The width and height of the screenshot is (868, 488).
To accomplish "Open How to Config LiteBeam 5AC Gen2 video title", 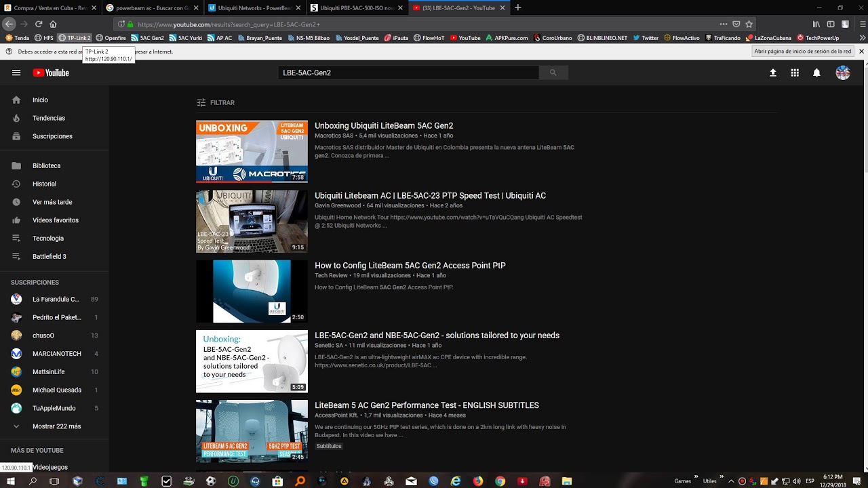I will pyautogui.click(x=410, y=266).
